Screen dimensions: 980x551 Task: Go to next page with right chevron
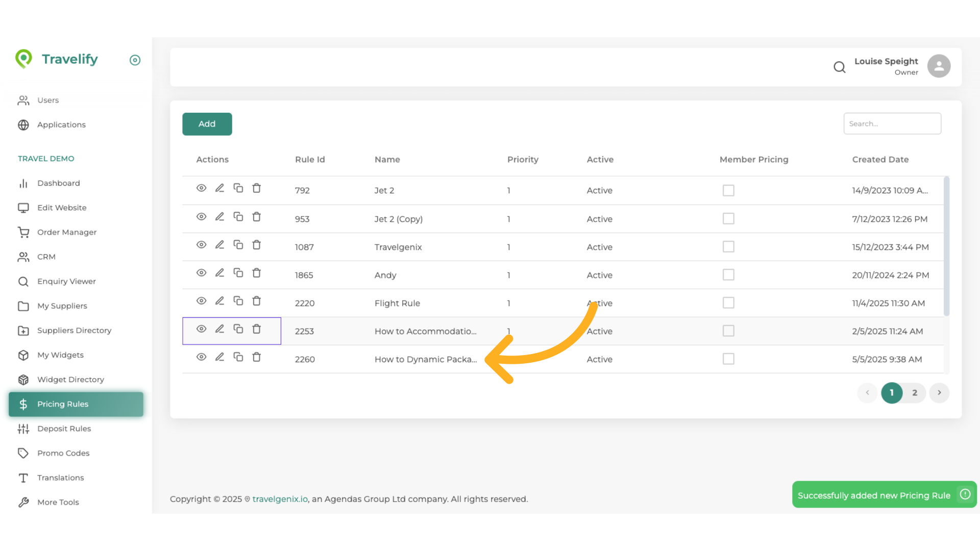pyautogui.click(x=939, y=393)
